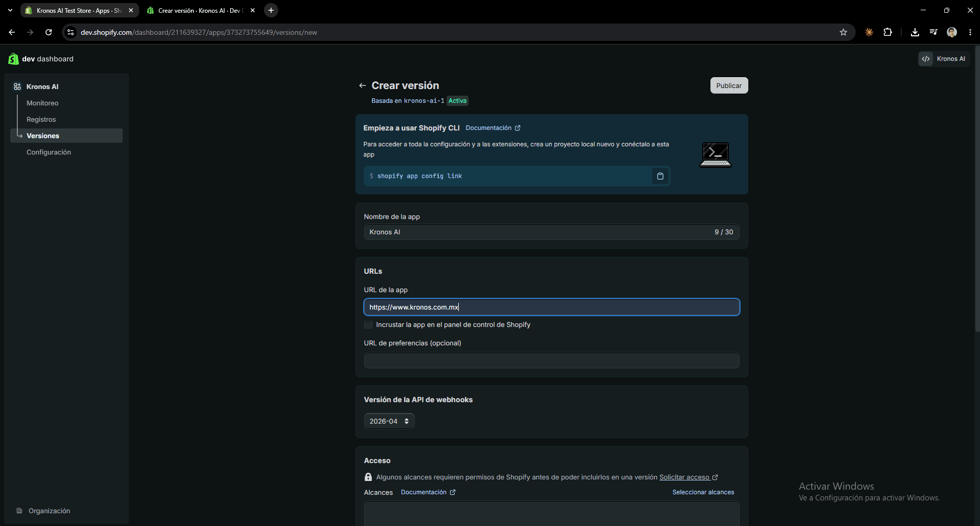Select Versiones in the sidebar

point(66,136)
